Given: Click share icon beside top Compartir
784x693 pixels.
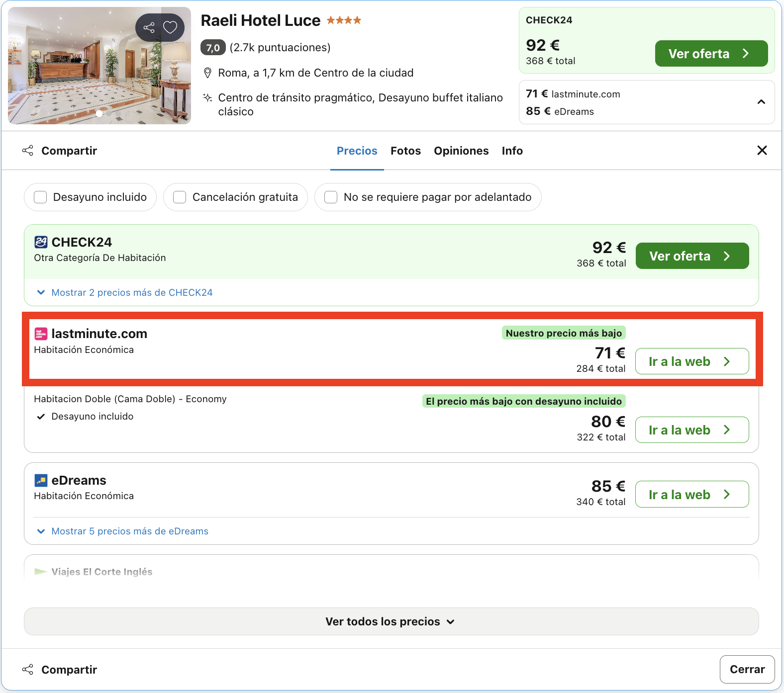Looking at the screenshot, I should [28, 151].
